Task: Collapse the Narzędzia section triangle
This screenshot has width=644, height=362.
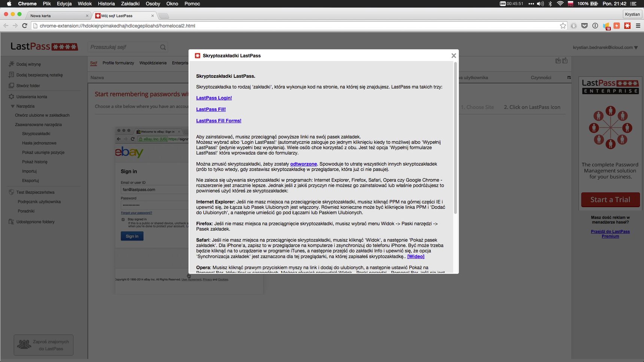Action: coord(12,106)
